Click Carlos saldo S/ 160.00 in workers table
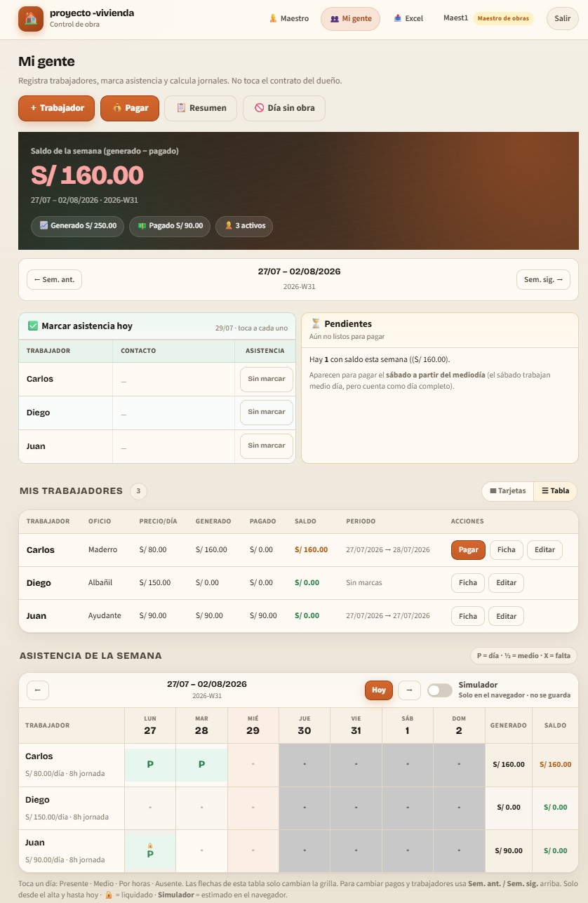588x903 pixels. coord(312,550)
